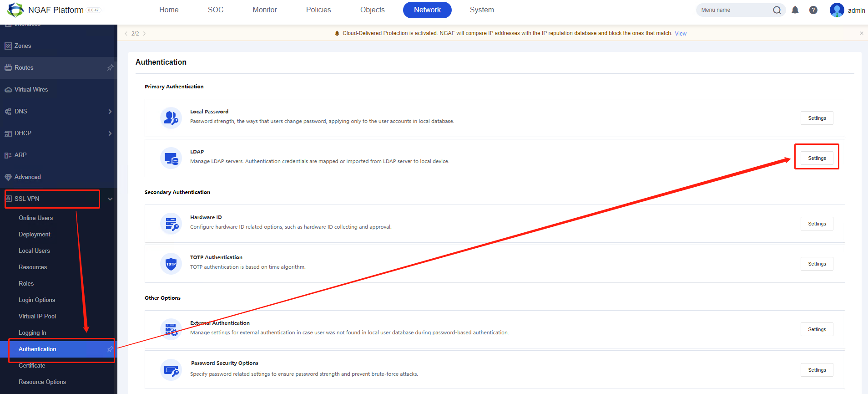Open the Virtual Wires menu item
Image resolution: width=868 pixels, height=394 pixels.
point(59,90)
